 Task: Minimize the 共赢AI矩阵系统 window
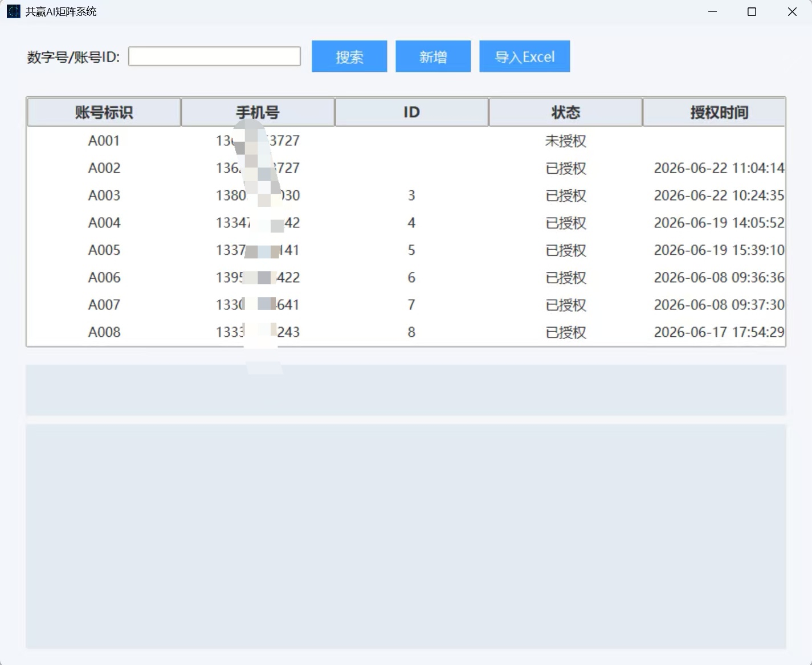click(712, 11)
